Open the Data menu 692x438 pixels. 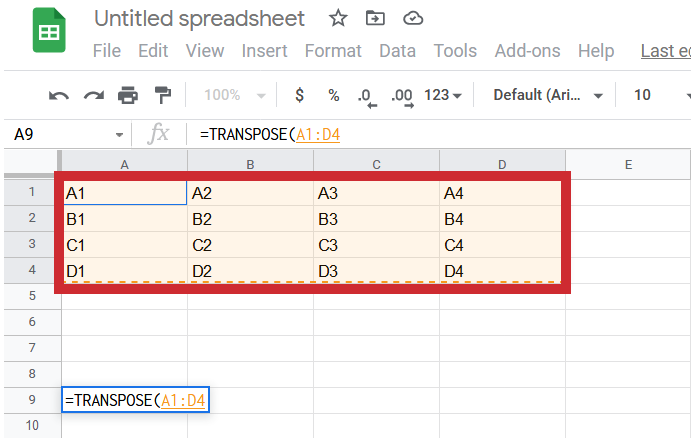point(397,51)
